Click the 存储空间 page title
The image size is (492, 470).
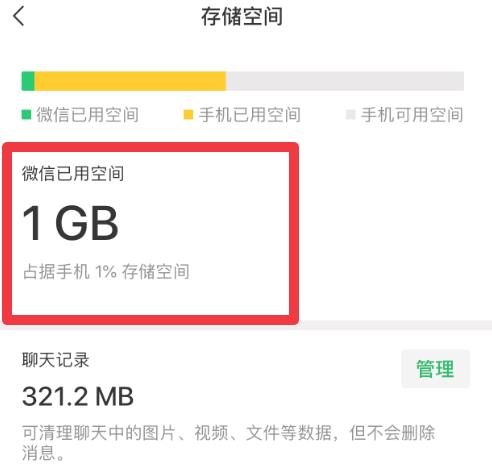tap(242, 16)
